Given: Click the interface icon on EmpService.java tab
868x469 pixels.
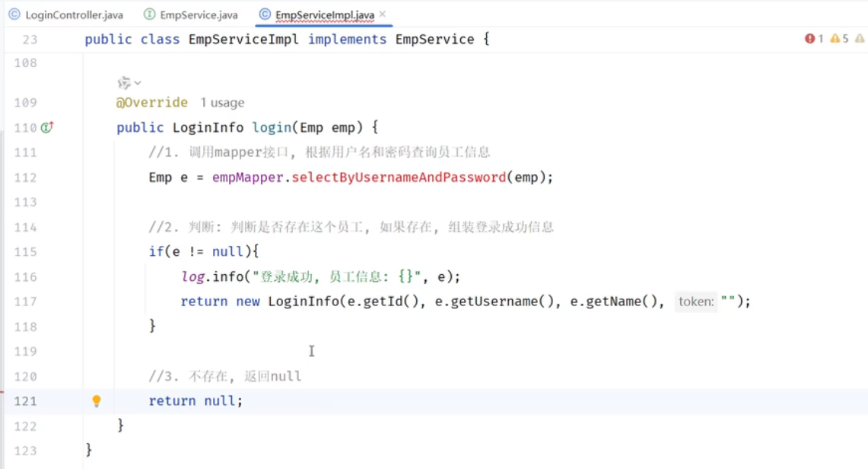Looking at the screenshot, I should pyautogui.click(x=149, y=14).
